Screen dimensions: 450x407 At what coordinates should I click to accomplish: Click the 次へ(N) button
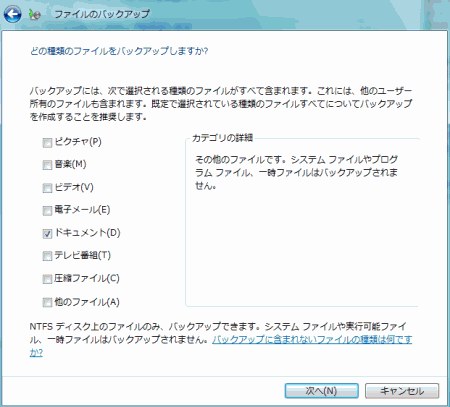click(x=322, y=391)
